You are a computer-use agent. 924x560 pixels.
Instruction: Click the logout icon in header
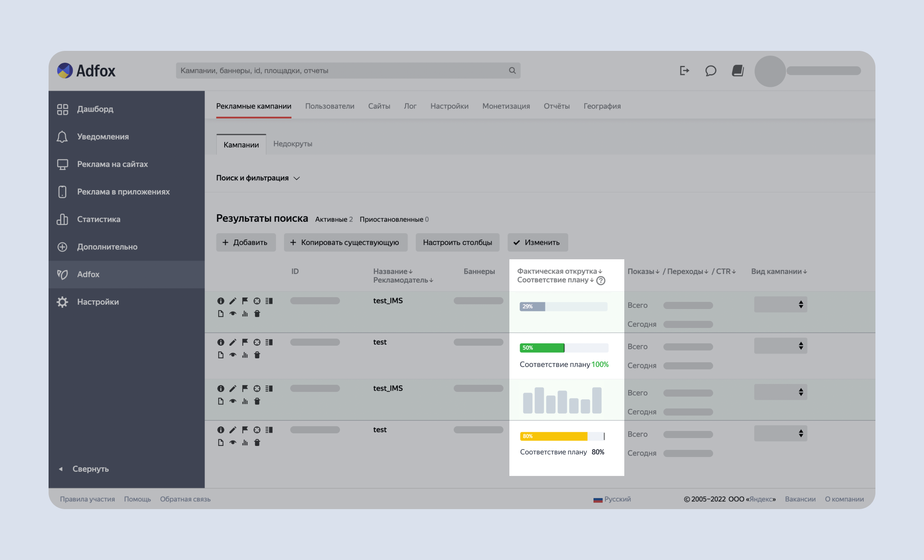coord(684,71)
